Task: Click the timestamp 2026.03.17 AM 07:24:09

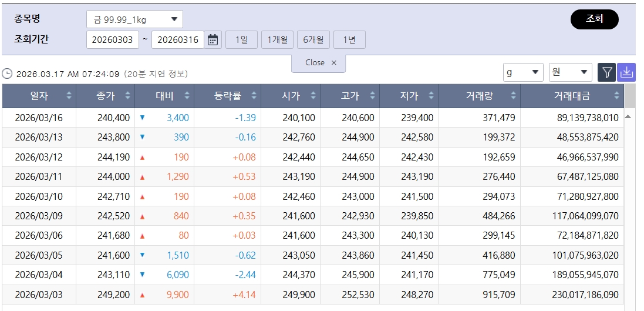Action: click(68, 74)
